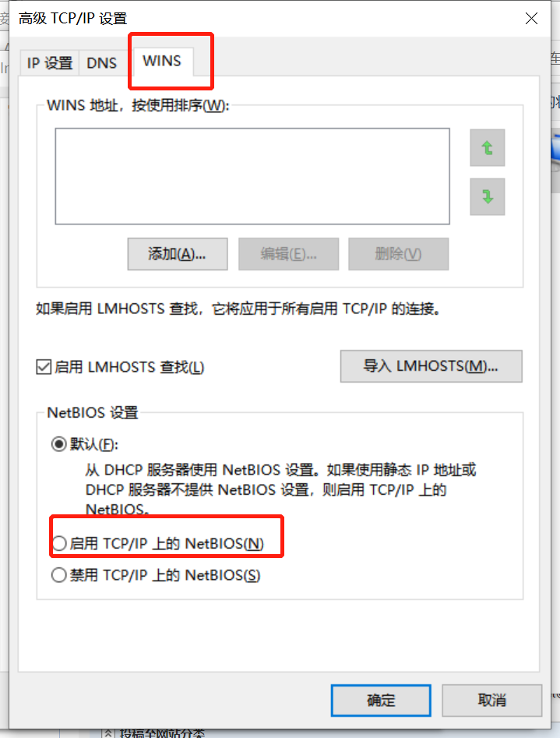Click the 删除(V) button
Screen dimensions: 560x738
[x=398, y=254]
